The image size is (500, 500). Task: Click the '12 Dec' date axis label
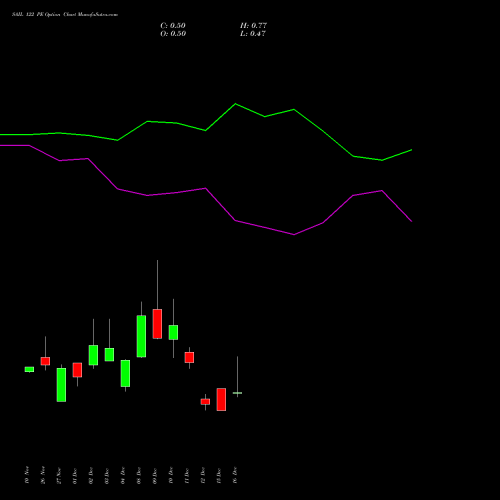pyautogui.click(x=203, y=476)
